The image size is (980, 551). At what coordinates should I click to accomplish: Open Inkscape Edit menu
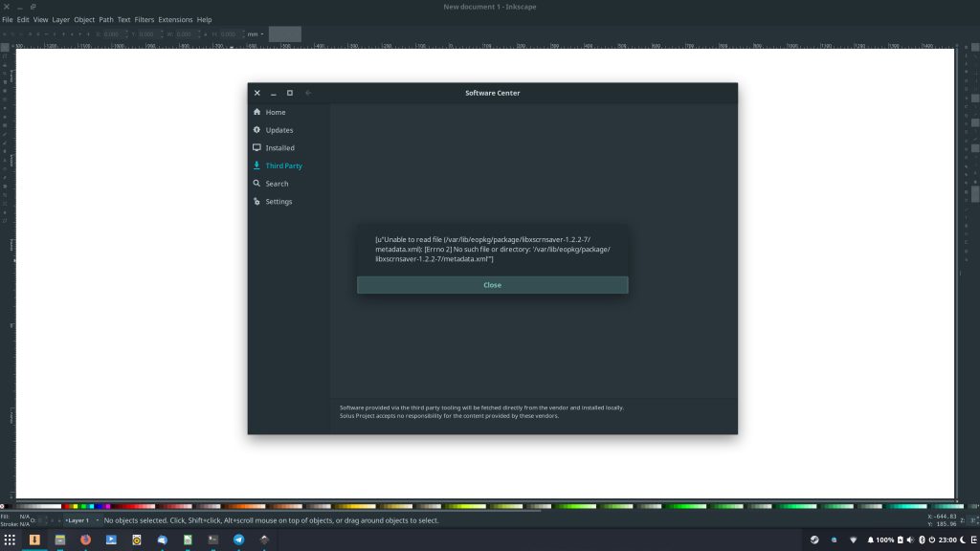[x=23, y=19]
